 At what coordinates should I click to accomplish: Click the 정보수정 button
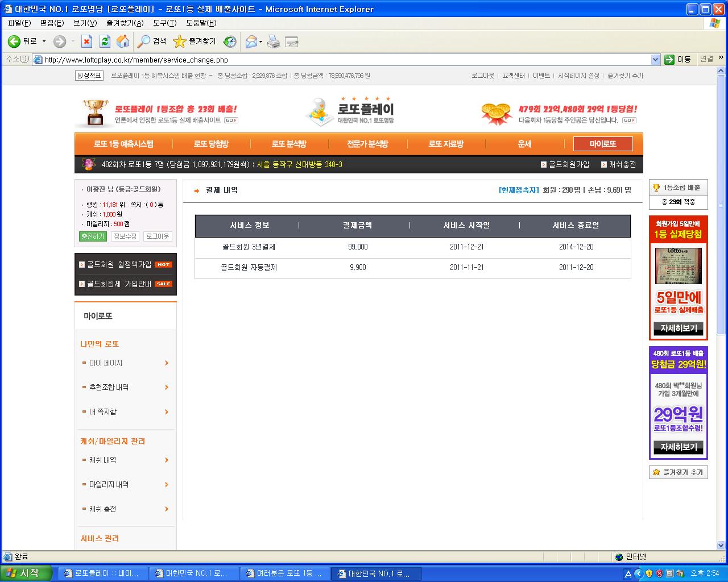tap(125, 236)
